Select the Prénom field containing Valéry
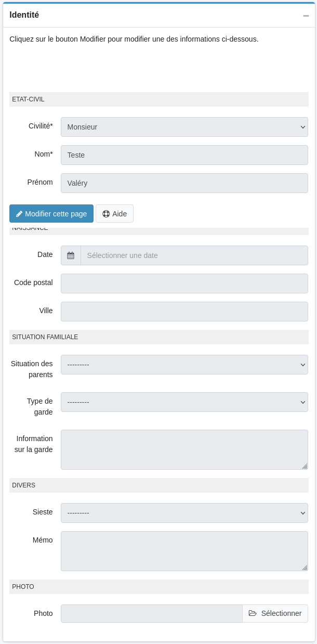 point(184,183)
